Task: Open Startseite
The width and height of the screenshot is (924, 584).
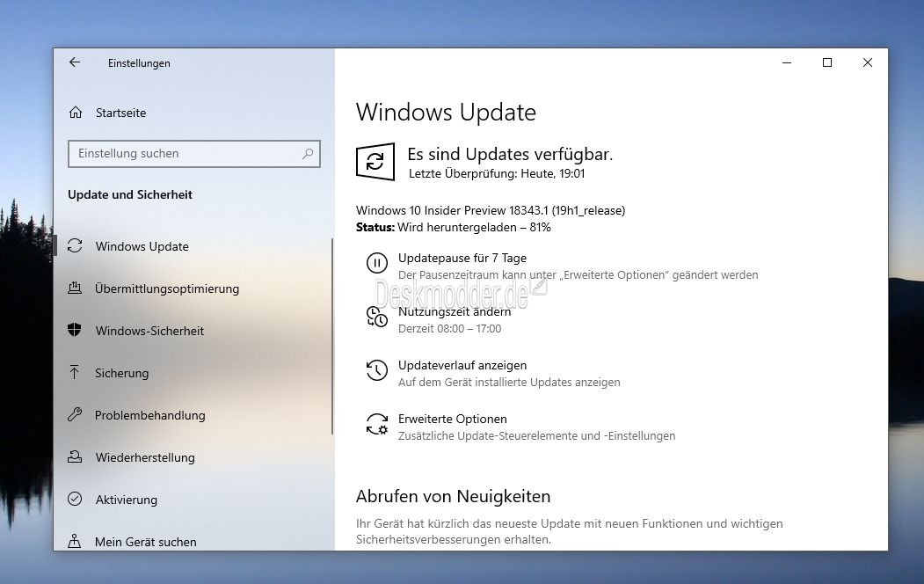Action: coord(120,113)
